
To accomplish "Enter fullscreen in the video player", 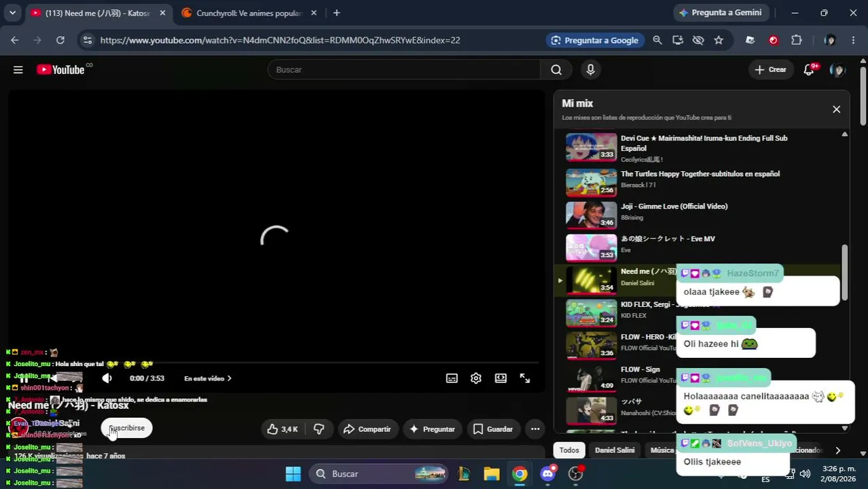I will [x=525, y=378].
